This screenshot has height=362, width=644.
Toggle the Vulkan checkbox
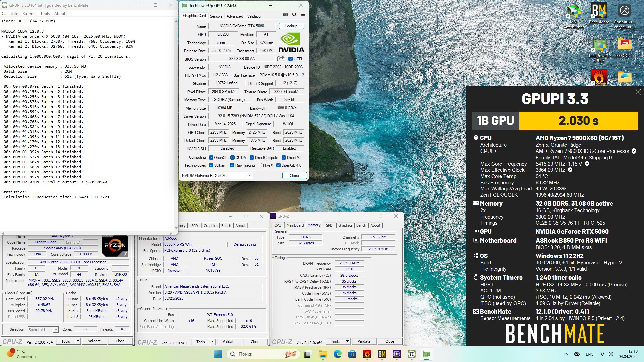tap(211, 165)
